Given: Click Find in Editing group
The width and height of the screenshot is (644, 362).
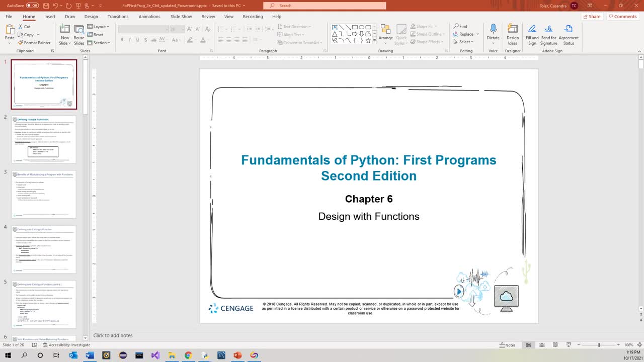Looking at the screenshot, I should coord(460,26).
